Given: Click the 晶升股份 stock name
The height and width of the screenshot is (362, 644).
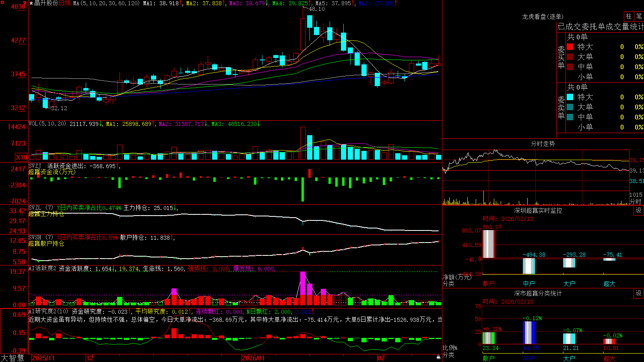Looking at the screenshot, I should pos(46,3).
